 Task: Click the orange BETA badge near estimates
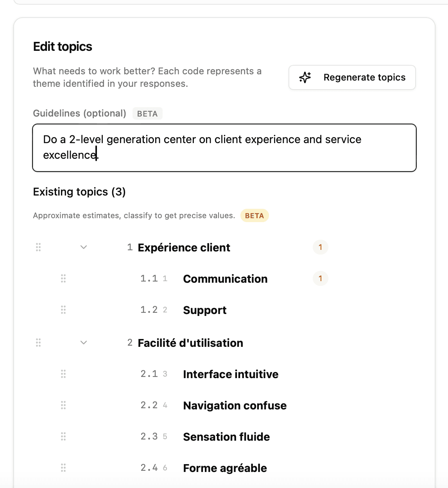point(254,216)
